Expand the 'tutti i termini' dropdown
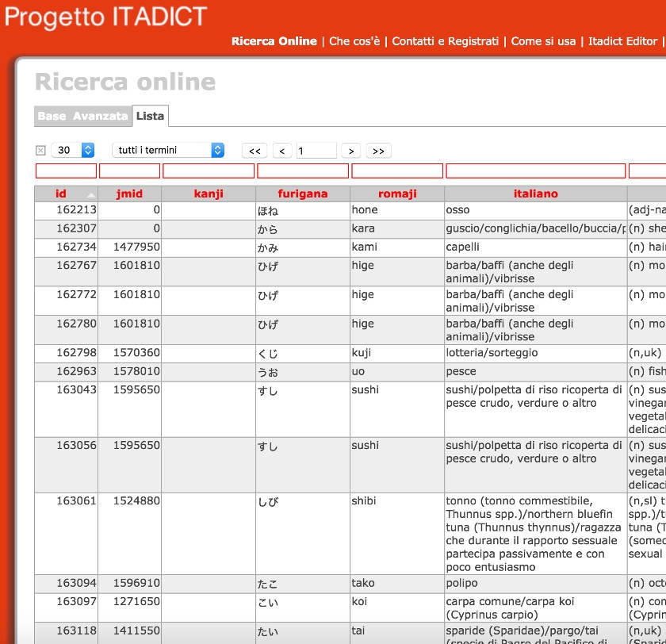This screenshot has height=644, width=666. pyautogui.click(x=168, y=150)
